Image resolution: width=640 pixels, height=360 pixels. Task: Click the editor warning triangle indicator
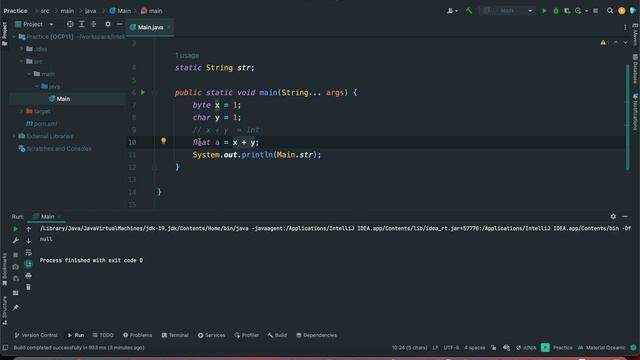click(x=603, y=42)
